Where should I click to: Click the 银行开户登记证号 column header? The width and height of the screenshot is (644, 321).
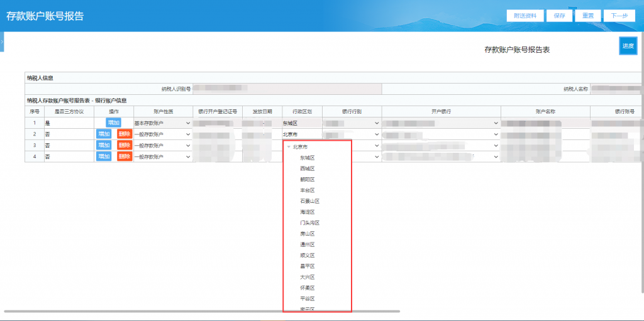217,112
